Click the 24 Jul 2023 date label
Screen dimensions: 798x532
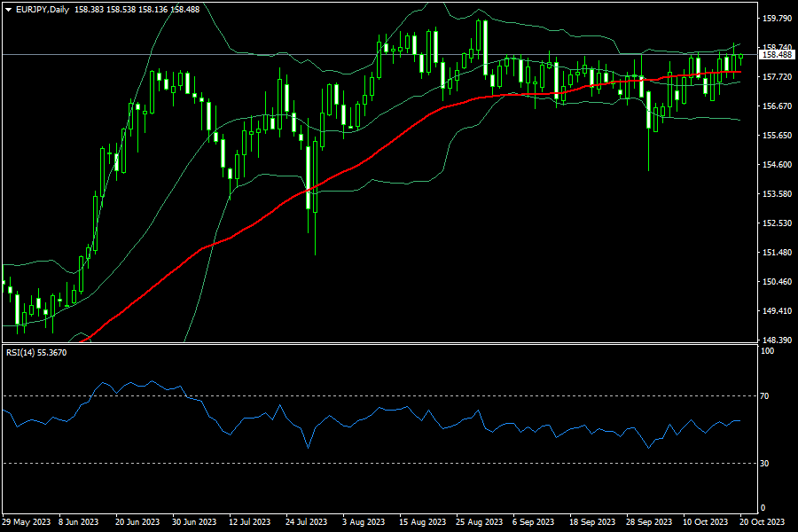(x=307, y=522)
